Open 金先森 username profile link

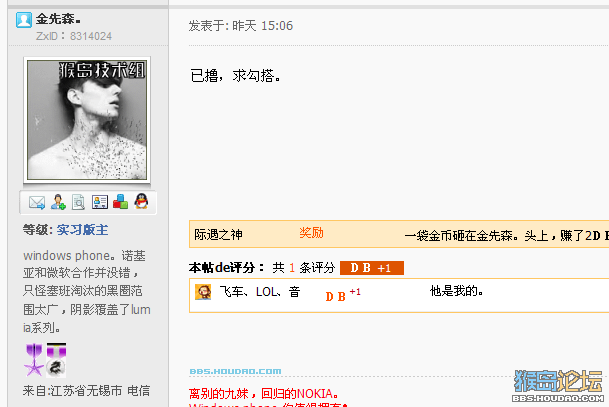tap(58, 19)
